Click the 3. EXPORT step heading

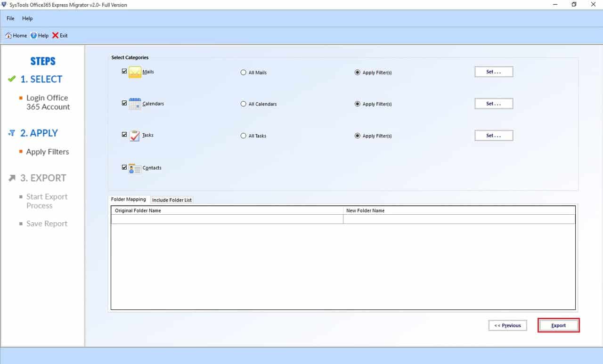pyautogui.click(x=43, y=178)
